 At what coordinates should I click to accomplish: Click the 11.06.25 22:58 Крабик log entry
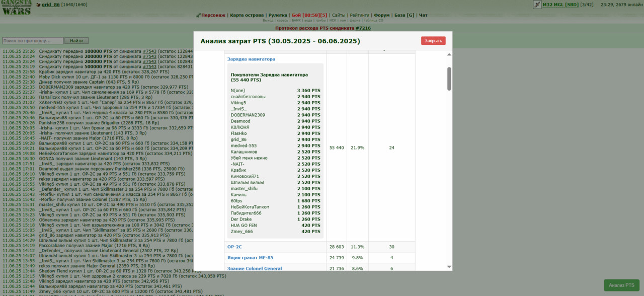(x=86, y=72)
